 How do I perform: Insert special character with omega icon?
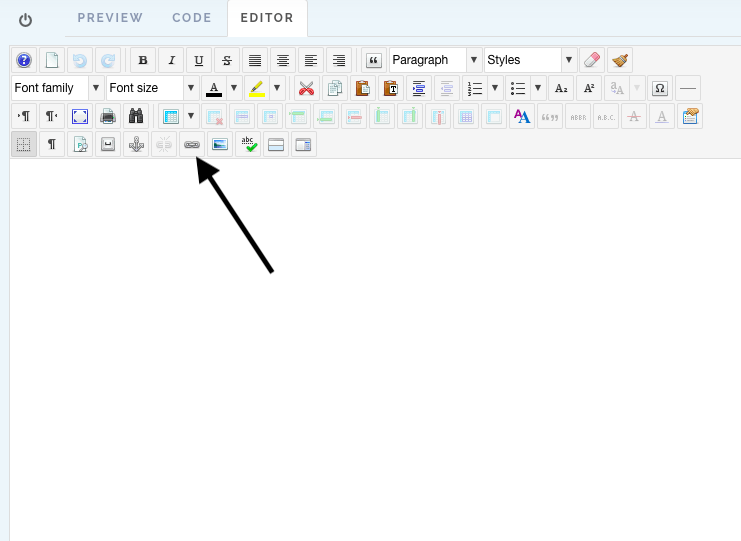pyautogui.click(x=659, y=88)
